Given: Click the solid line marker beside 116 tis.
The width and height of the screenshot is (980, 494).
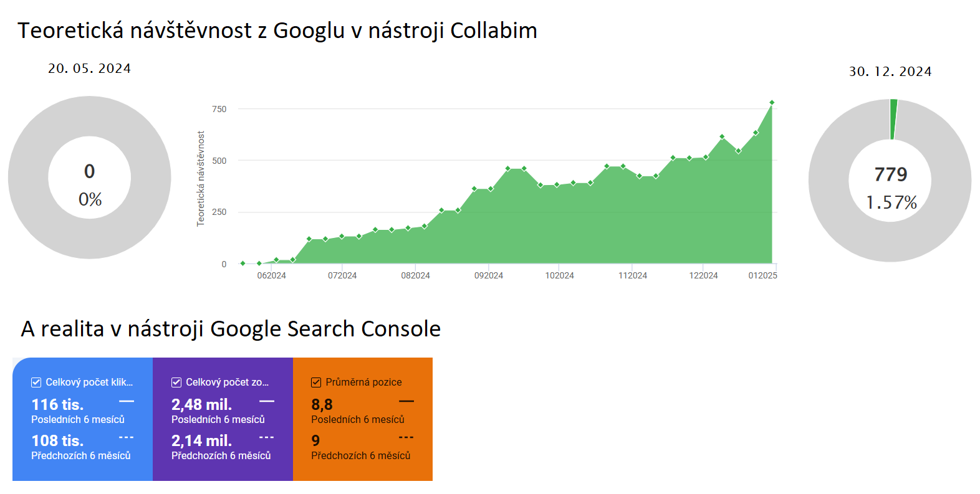Looking at the screenshot, I should click(127, 401).
